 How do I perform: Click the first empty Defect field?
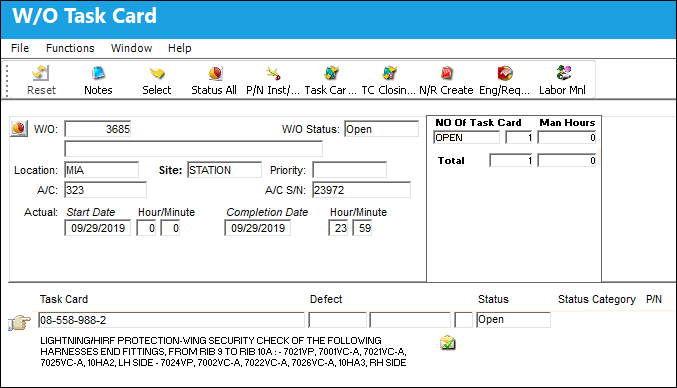coord(338,320)
